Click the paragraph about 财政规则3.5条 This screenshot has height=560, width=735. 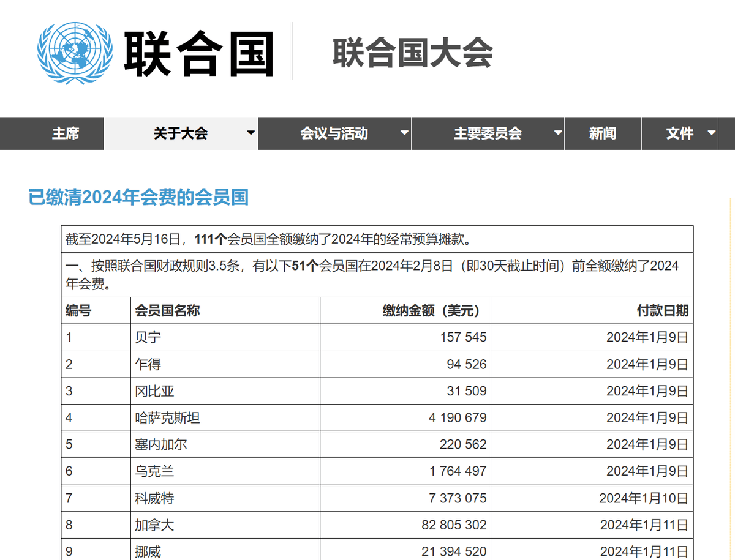tap(372, 275)
